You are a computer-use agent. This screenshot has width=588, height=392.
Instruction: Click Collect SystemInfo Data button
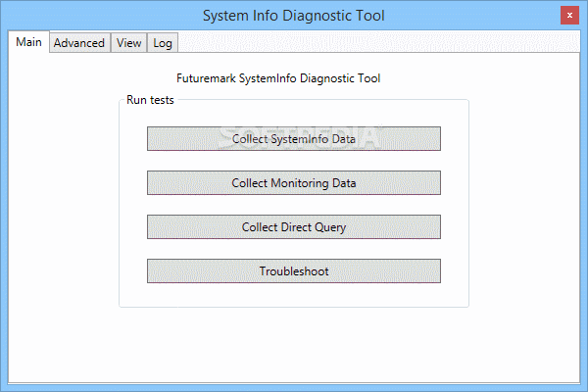tap(294, 139)
